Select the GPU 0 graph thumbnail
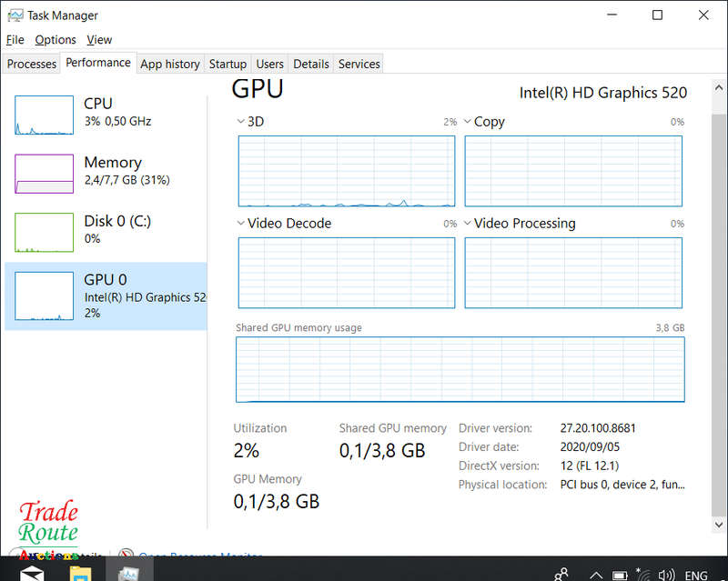Screen dimensions: 728x581 coord(44,296)
